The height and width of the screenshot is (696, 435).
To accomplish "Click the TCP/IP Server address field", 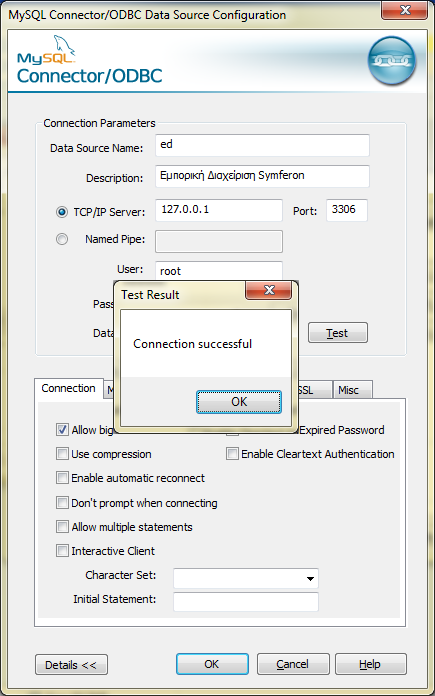I will tap(219, 210).
